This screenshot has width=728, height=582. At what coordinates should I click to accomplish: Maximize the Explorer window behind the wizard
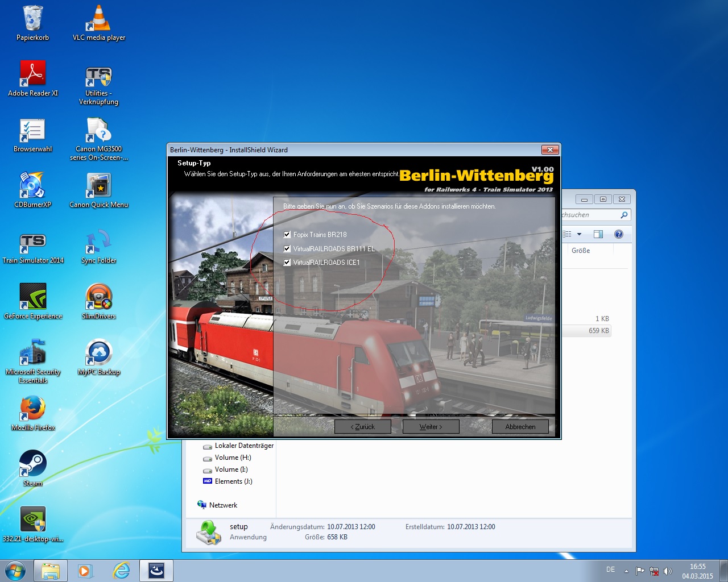[603, 199]
